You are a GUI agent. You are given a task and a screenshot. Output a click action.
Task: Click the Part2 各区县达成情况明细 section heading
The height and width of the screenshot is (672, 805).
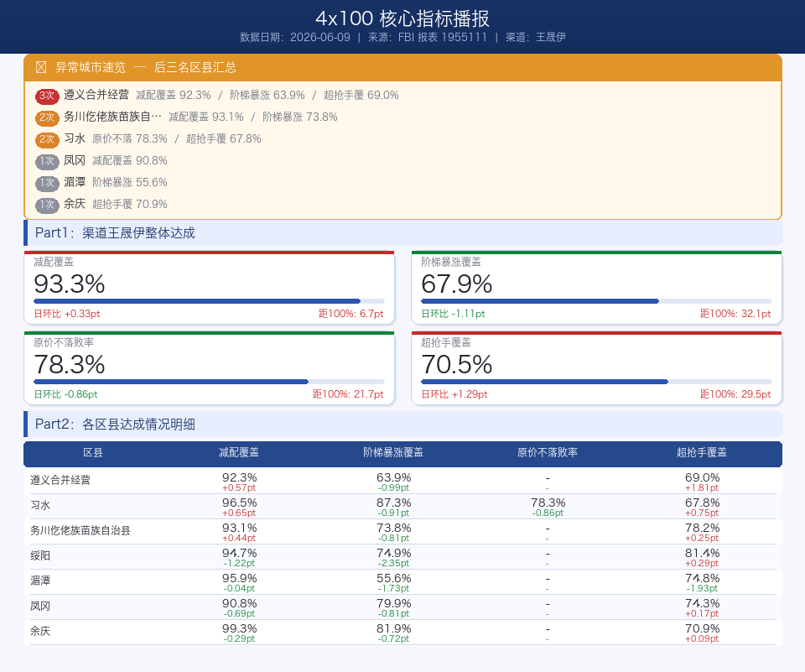point(115,425)
